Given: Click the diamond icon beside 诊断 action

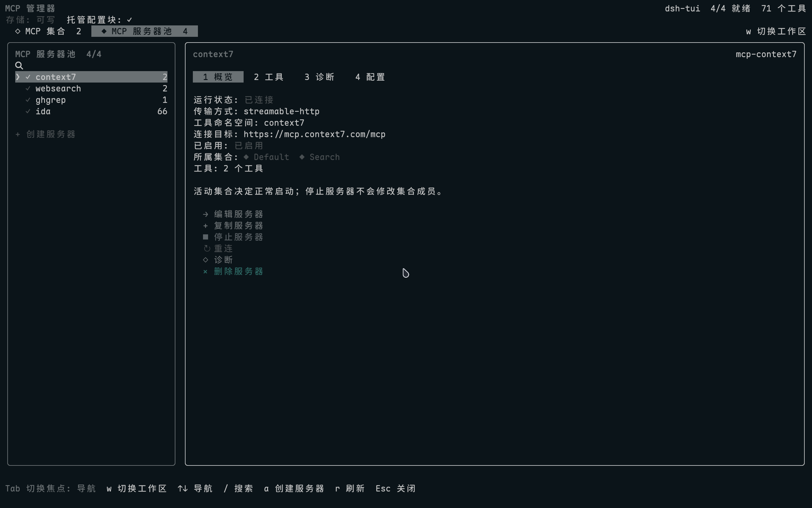Looking at the screenshot, I should (x=206, y=260).
